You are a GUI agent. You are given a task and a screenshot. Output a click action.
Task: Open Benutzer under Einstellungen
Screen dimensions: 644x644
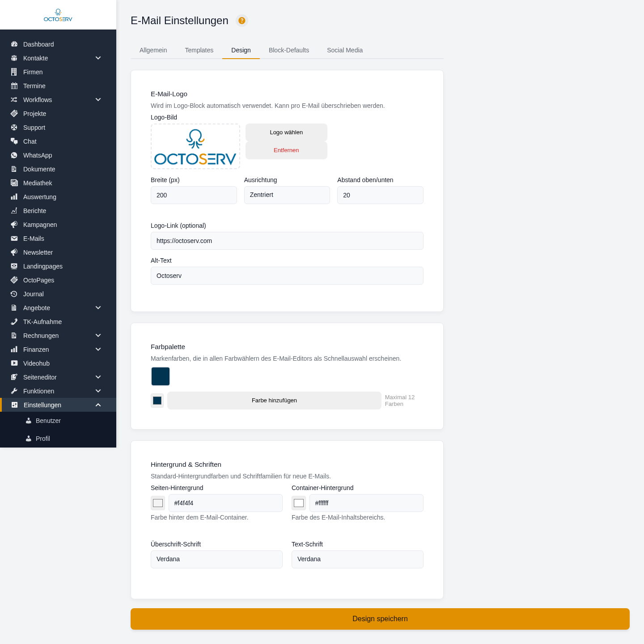coord(58,421)
